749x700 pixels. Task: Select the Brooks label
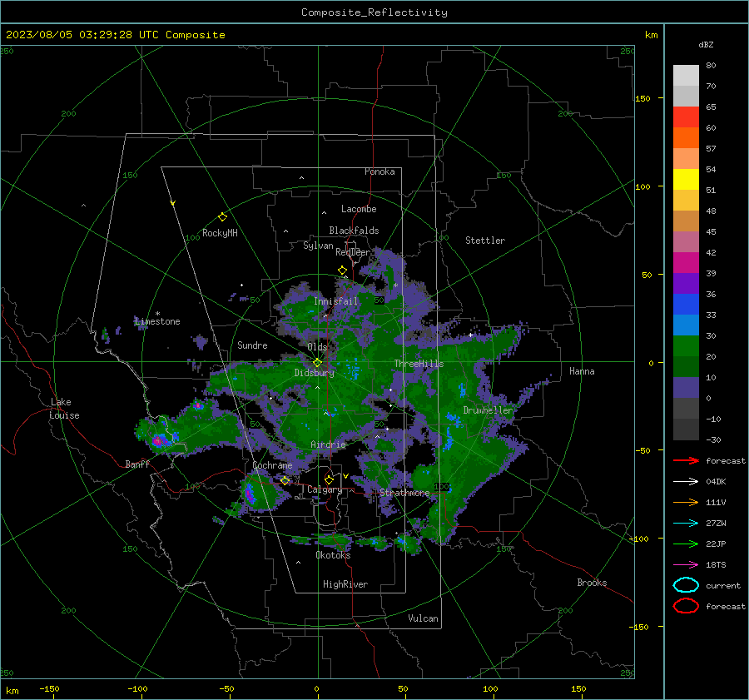[592, 583]
